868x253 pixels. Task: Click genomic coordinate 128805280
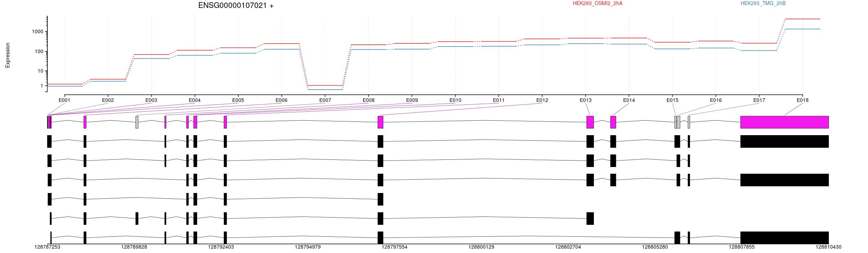tap(655, 247)
